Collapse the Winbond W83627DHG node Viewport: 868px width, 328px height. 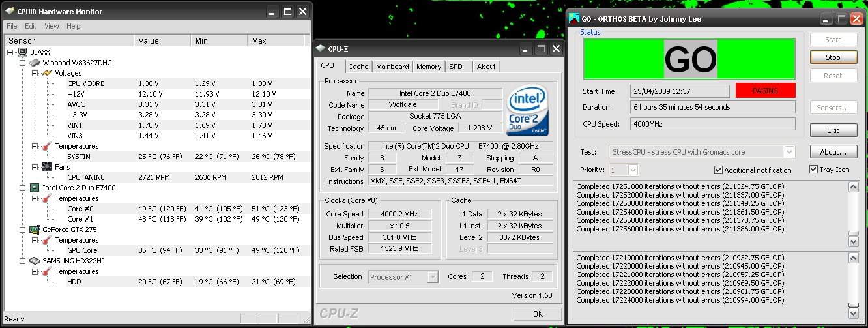pyautogui.click(x=23, y=63)
